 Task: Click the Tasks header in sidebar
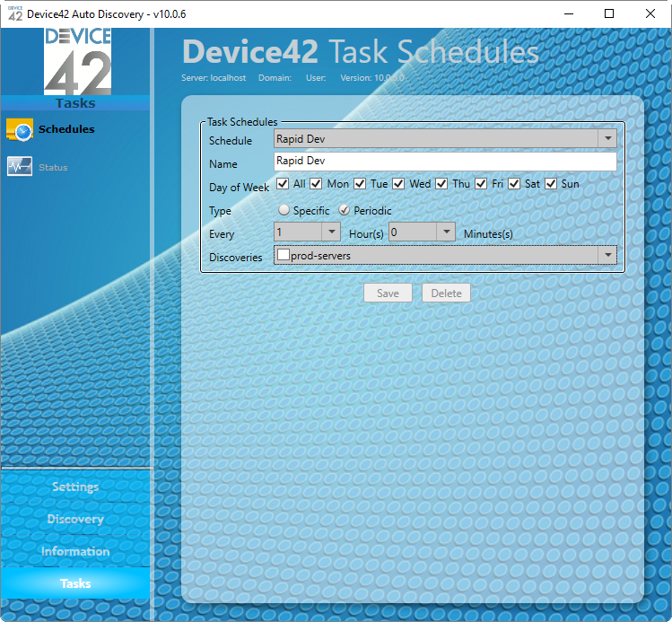click(x=75, y=103)
